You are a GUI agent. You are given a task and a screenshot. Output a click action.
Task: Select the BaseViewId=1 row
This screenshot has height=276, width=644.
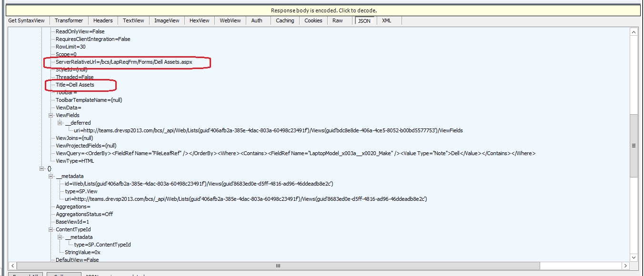click(72, 222)
